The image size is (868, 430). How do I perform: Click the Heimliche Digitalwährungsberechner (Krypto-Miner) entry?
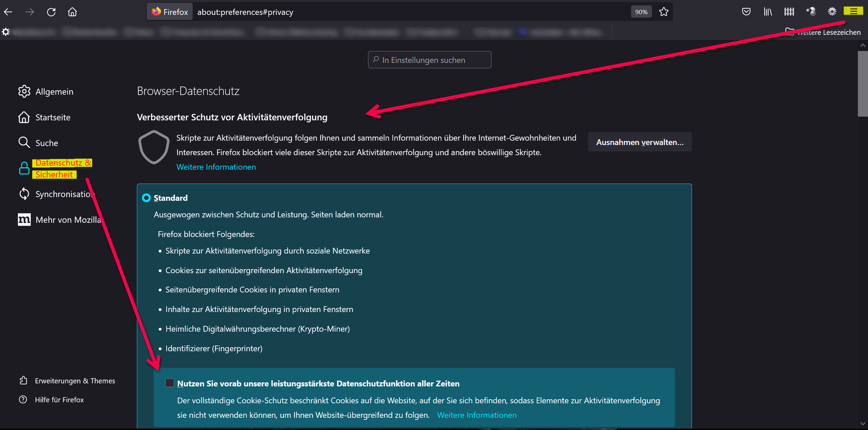[258, 329]
